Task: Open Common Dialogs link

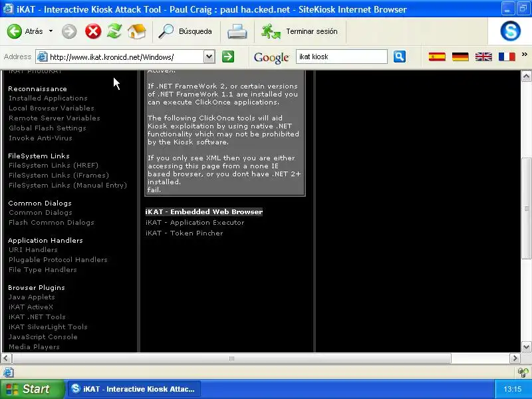Action: (x=41, y=212)
